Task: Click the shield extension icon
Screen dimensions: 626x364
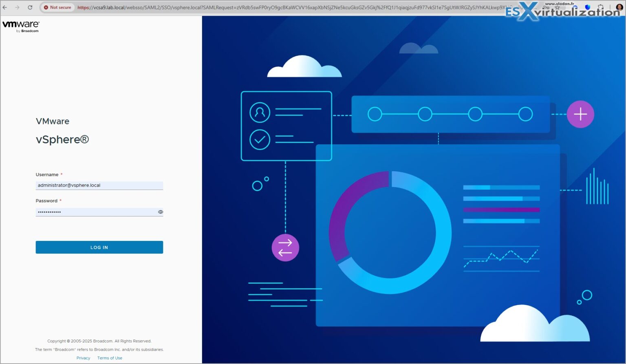Action: point(588,7)
